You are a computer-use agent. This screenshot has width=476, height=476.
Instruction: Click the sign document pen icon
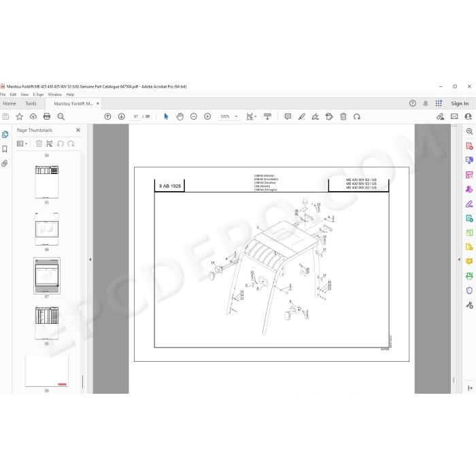[x=315, y=116]
